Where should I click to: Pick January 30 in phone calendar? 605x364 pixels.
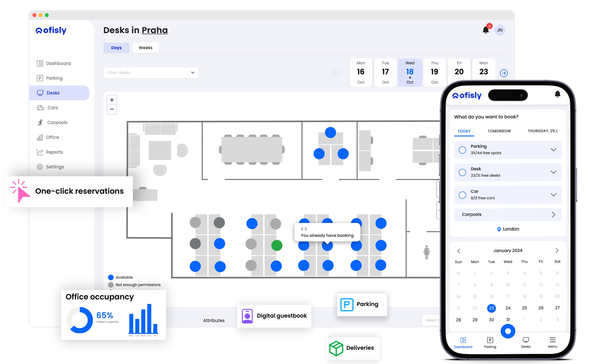[491, 320]
